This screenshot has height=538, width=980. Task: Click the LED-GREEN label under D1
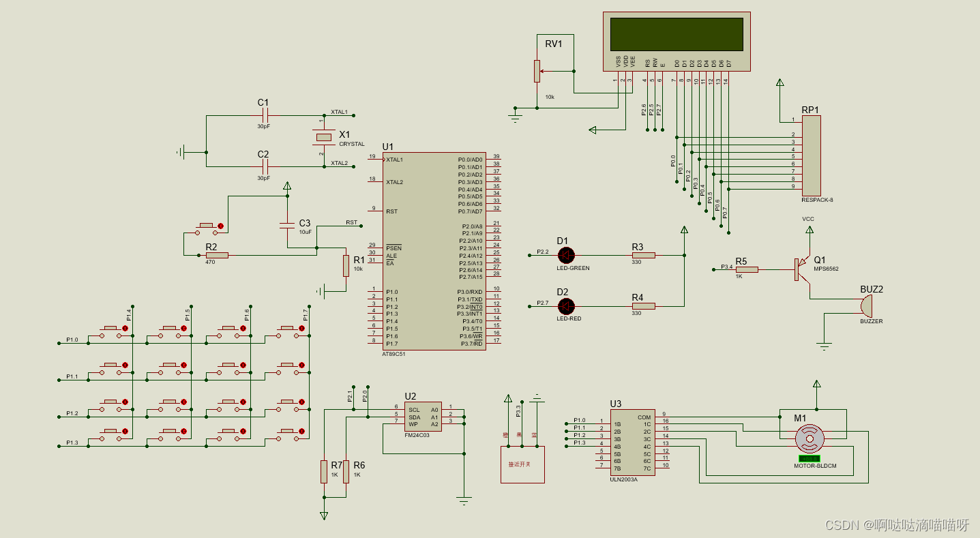point(573,268)
